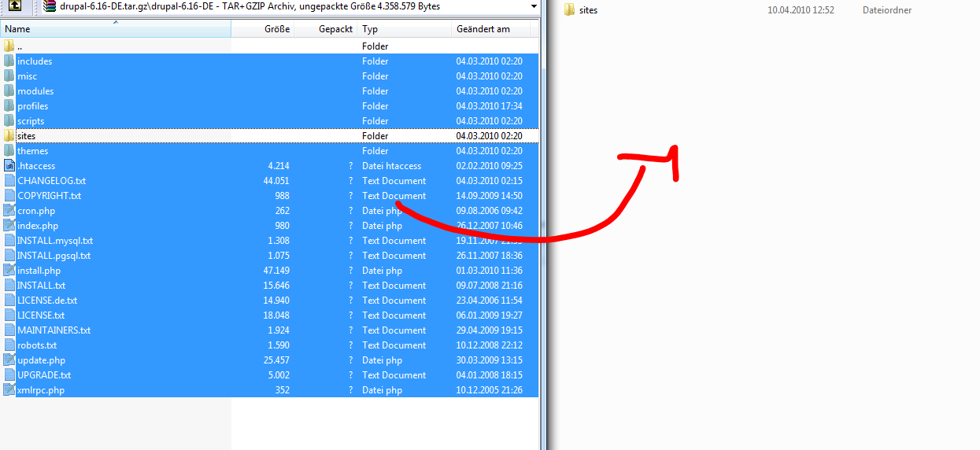980x450 pixels.
Task: Click the includes folder icon
Action: [9, 61]
